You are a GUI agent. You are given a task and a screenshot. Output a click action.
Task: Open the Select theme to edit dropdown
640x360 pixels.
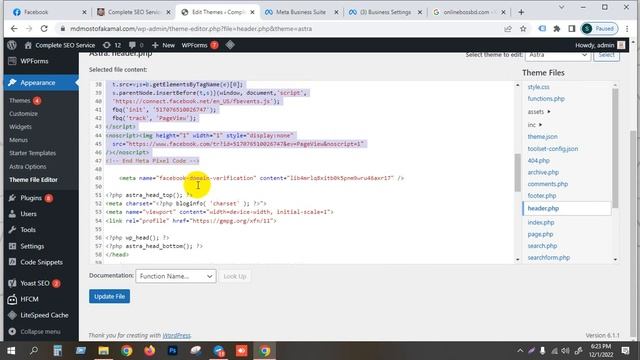pos(558,55)
